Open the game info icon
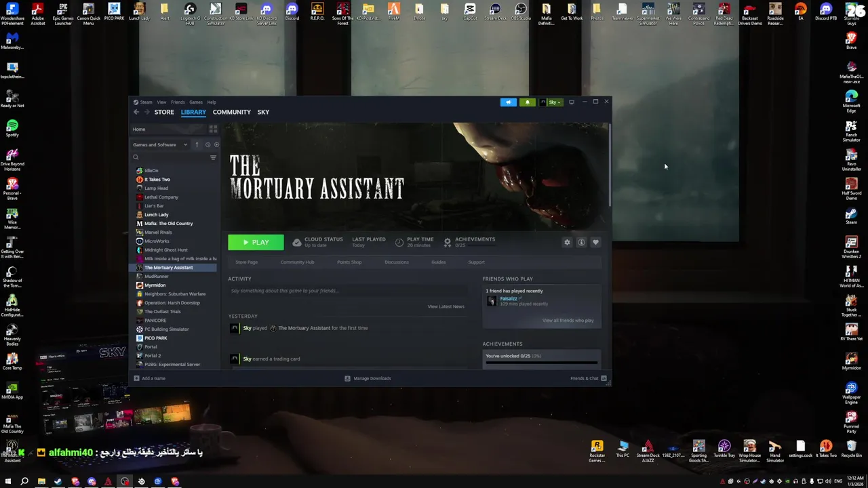 coord(581,243)
